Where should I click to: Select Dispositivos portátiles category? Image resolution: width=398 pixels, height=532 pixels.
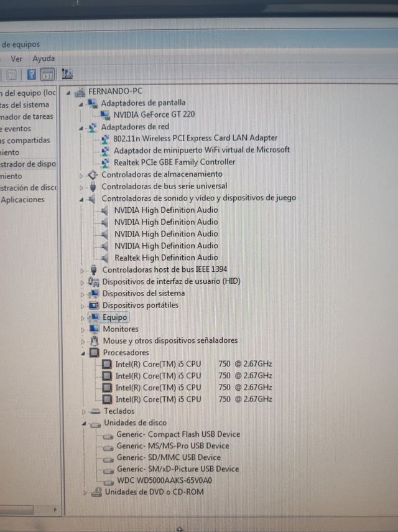click(141, 305)
